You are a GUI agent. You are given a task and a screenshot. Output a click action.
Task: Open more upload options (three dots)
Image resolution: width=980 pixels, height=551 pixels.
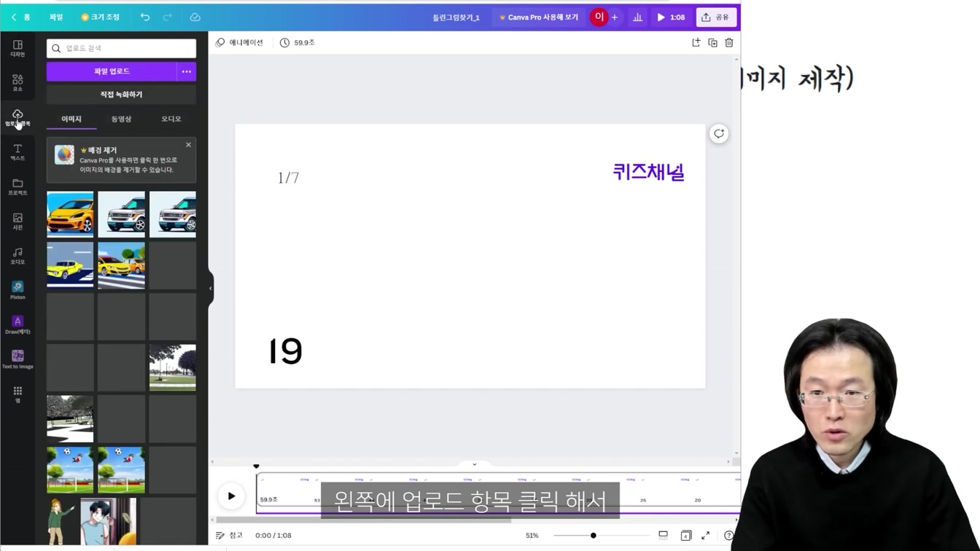pyautogui.click(x=187, y=71)
